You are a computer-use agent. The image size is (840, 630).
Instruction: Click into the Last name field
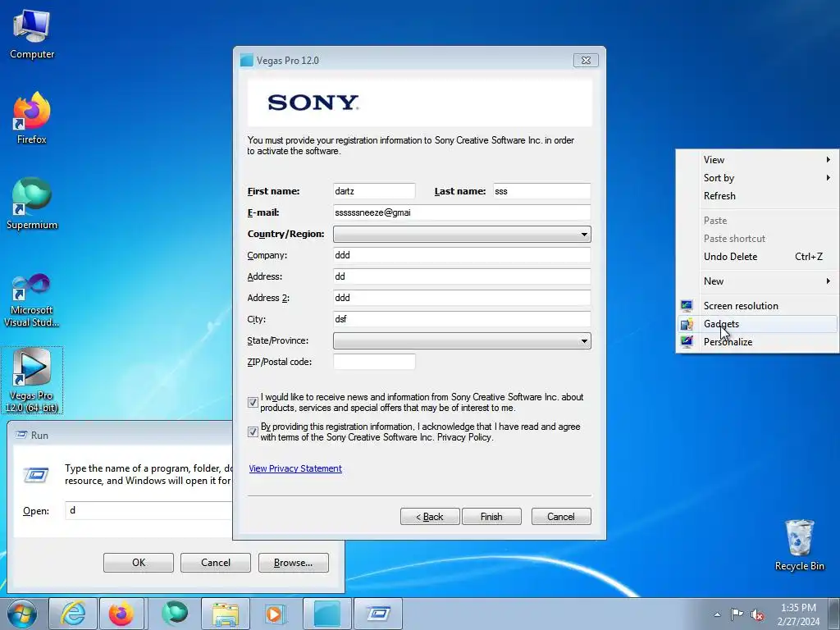[541, 191]
